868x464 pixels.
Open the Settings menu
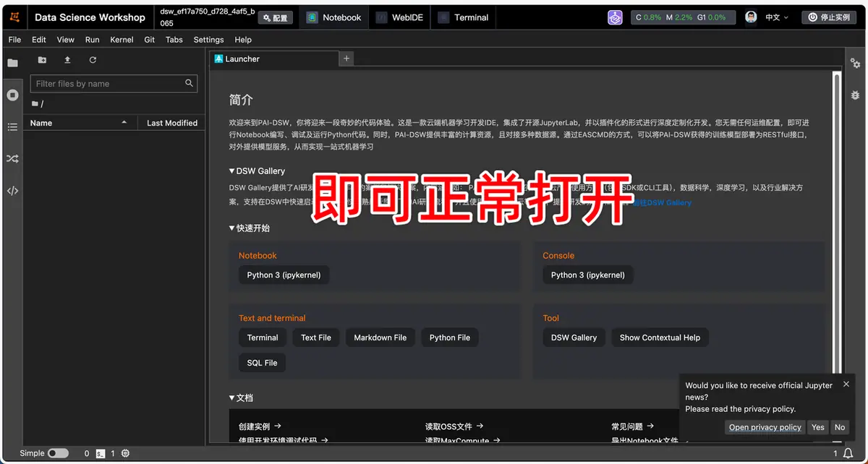[x=209, y=40]
